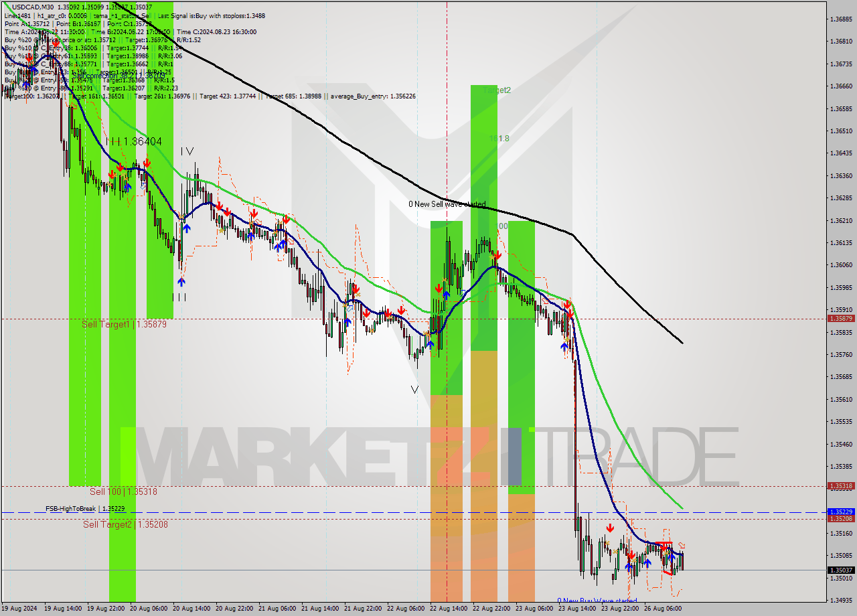Click '22 Aug 14:00' on the time axis

447,609
